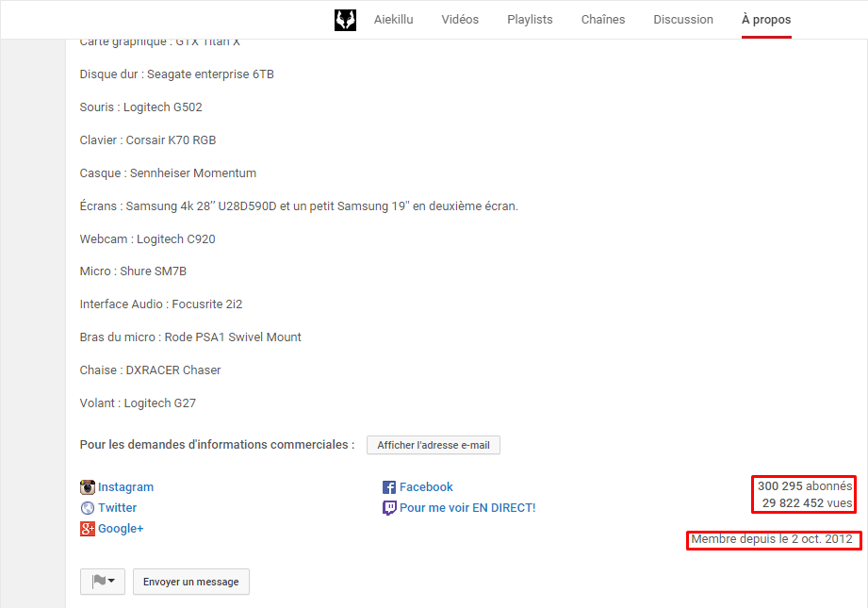The height and width of the screenshot is (608, 868).
Task: Click the Volant : Logitech G27 line
Action: 138,403
